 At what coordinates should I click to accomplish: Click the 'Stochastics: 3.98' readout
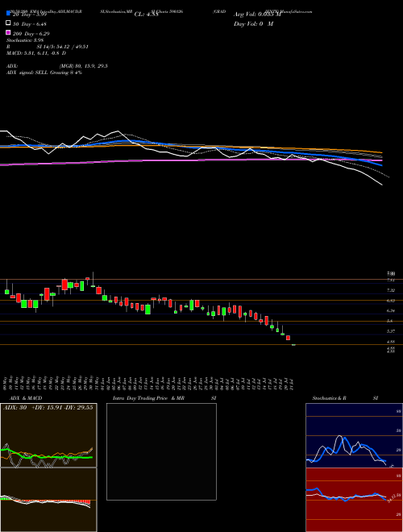pyautogui.click(x=25, y=40)
